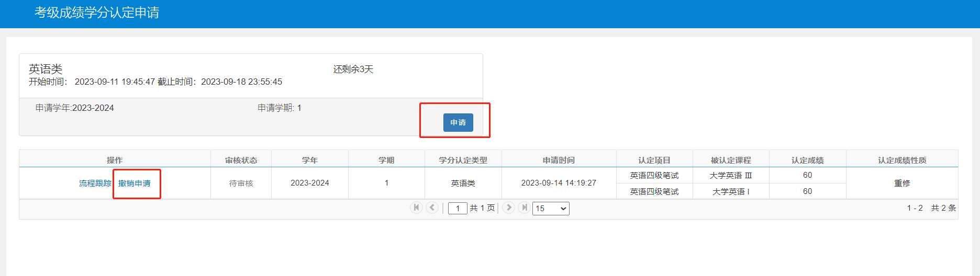Click the 认定成绩 column header

pos(808,160)
